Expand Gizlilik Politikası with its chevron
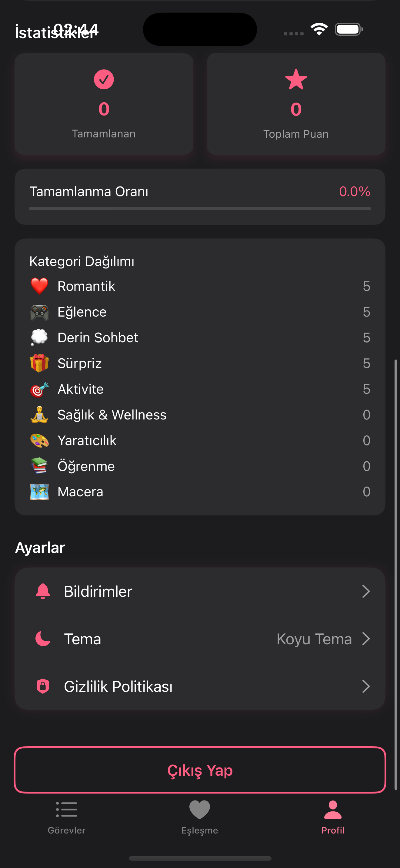Viewport: 400px width, 868px height. click(x=366, y=686)
